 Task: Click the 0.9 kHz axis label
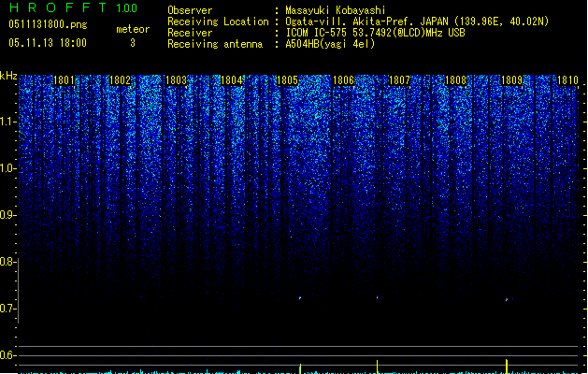tap(7, 215)
